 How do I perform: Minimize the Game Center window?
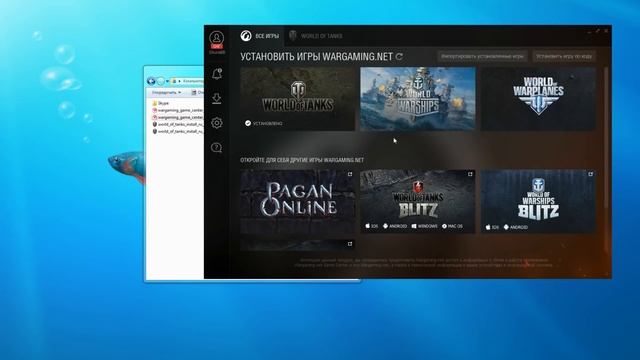(x=589, y=31)
